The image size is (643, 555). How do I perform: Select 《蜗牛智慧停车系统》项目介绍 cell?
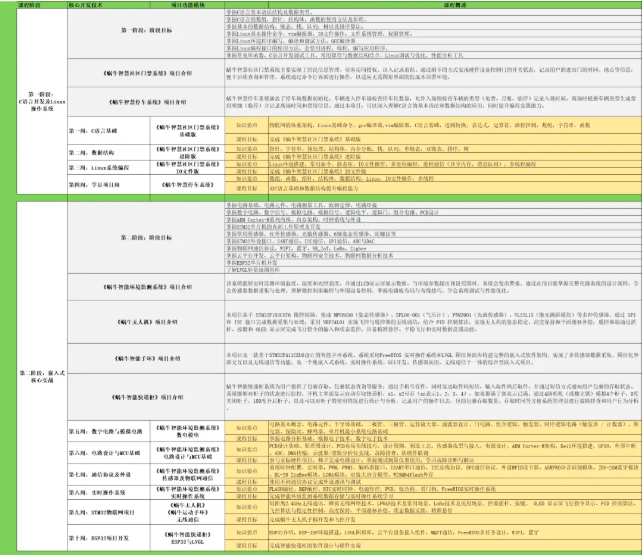point(146,102)
